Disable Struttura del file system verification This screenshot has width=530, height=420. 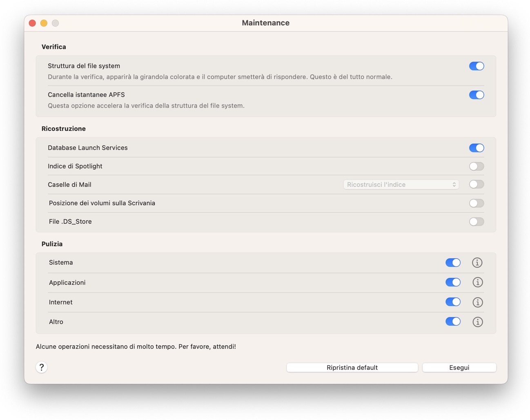(477, 66)
